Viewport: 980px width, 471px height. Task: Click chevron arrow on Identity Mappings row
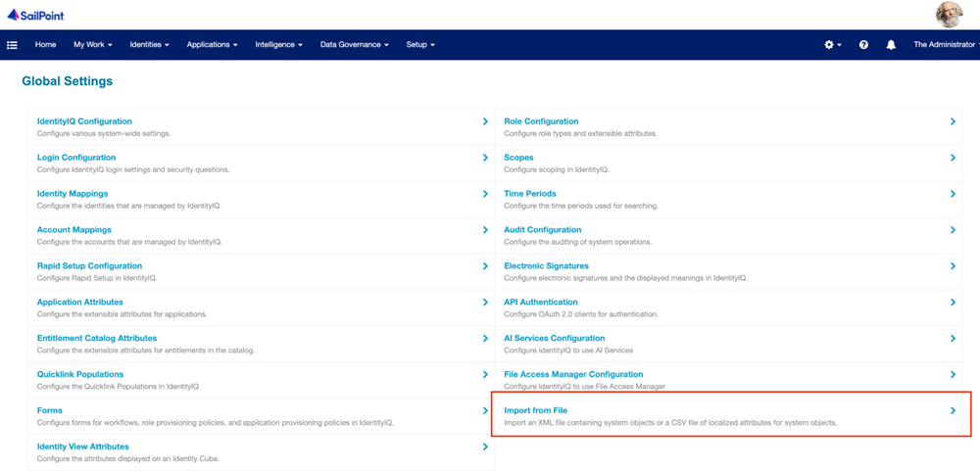(486, 194)
